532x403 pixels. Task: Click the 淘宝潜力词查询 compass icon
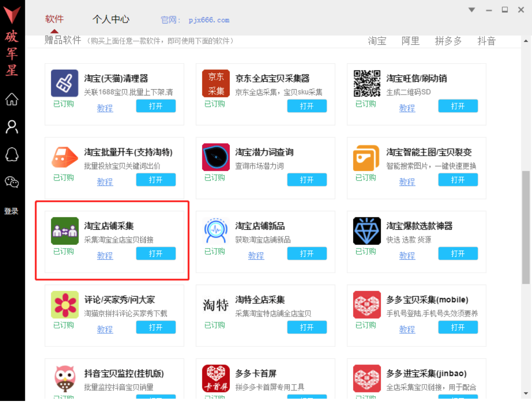[x=216, y=157]
